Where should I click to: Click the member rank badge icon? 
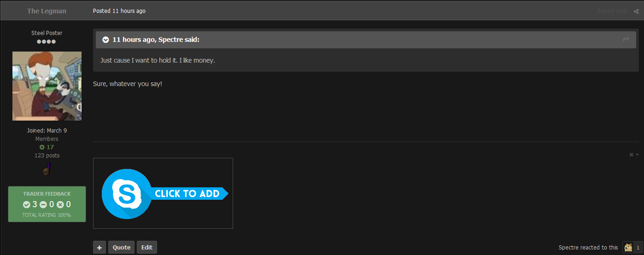47,169
